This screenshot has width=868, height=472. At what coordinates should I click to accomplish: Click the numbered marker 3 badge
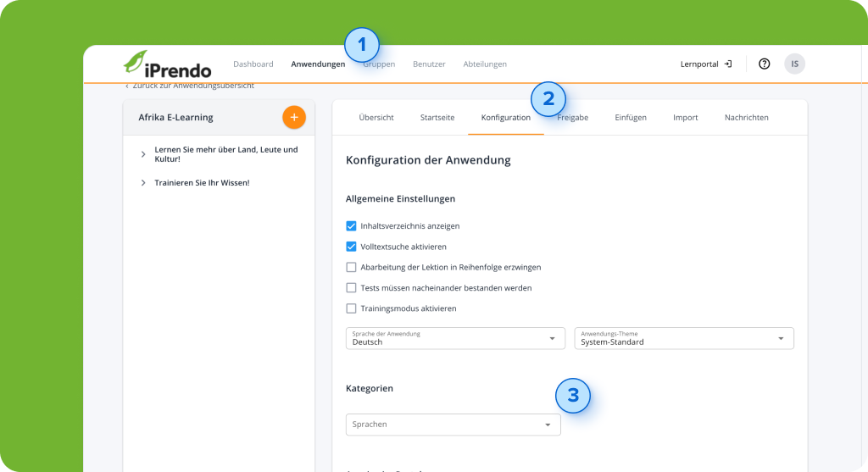pyautogui.click(x=573, y=395)
